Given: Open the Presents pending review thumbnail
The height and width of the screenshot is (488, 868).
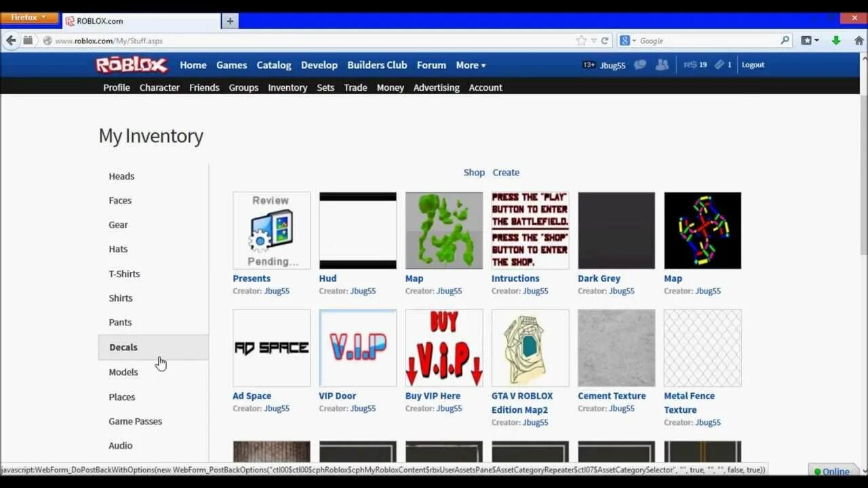Looking at the screenshot, I should [x=272, y=230].
